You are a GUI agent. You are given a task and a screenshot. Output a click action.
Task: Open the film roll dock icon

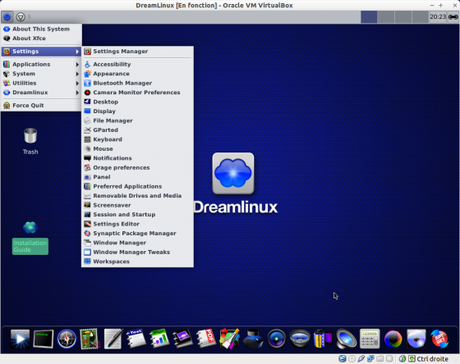pyautogui.click(x=323, y=339)
